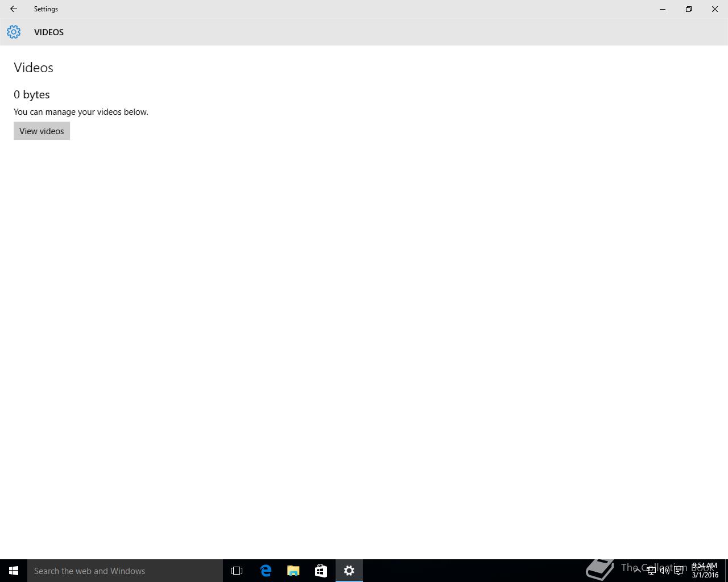Click the Show desktop sliver on the taskbar
The width and height of the screenshot is (728, 582).
(726, 571)
